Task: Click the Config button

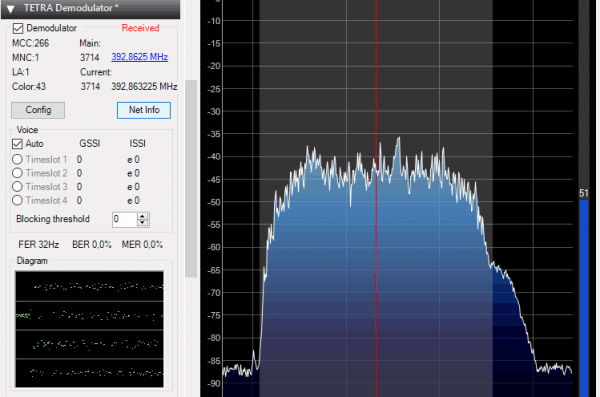Action: (x=38, y=110)
